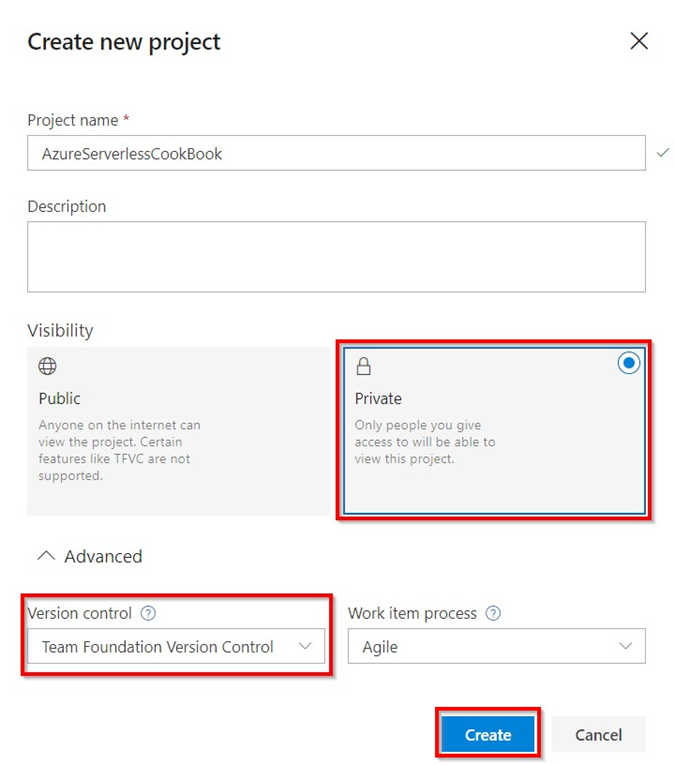Image resolution: width=675 pixels, height=765 pixels.
Task: Click the project name validation checkmark
Action: (661, 153)
